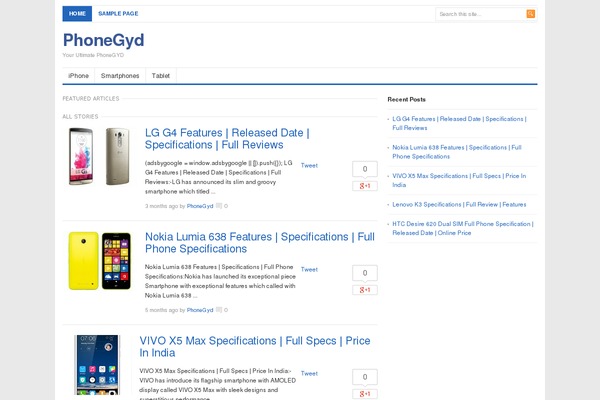
Task: Click Tweet link on VIVO X5 post
Action: pos(309,374)
